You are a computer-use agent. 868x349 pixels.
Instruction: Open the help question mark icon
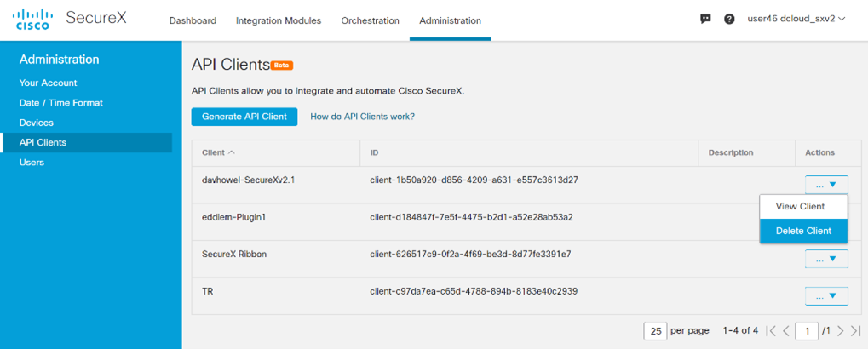point(729,19)
